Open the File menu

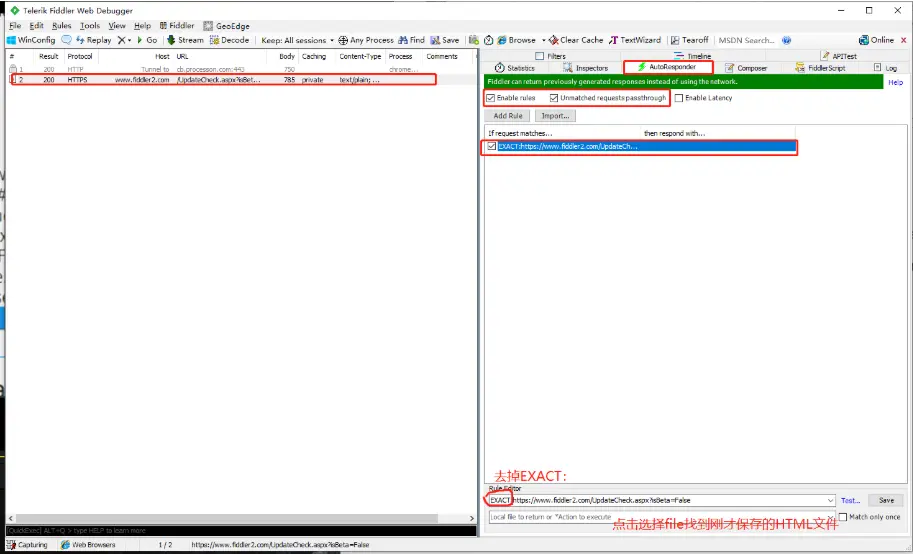point(15,26)
